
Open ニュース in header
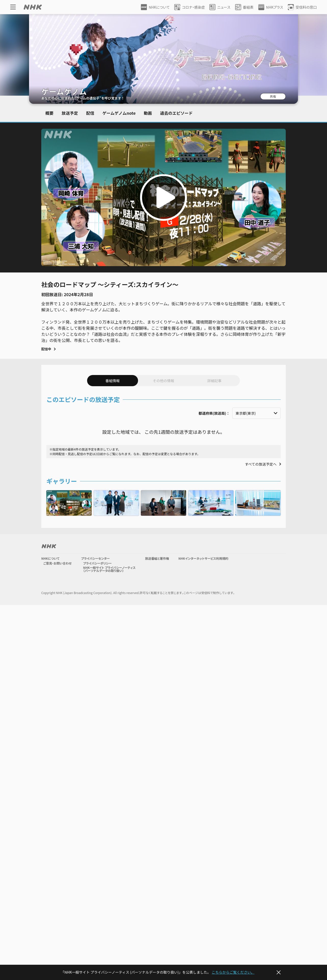220,7
